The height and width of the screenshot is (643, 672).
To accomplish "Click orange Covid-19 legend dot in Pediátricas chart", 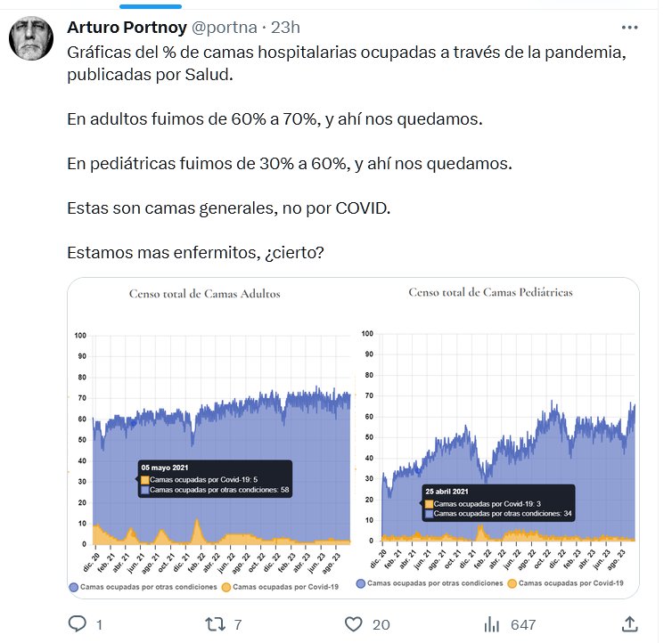I will pos(512,583).
